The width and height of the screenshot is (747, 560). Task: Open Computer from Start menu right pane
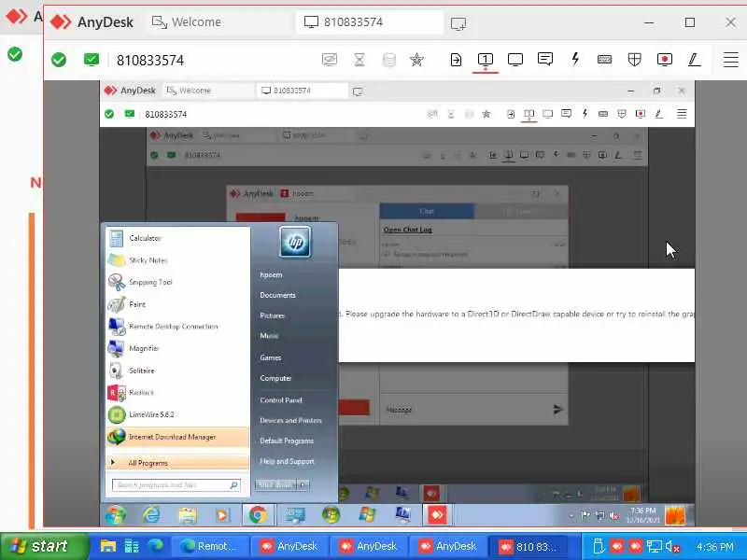(275, 378)
